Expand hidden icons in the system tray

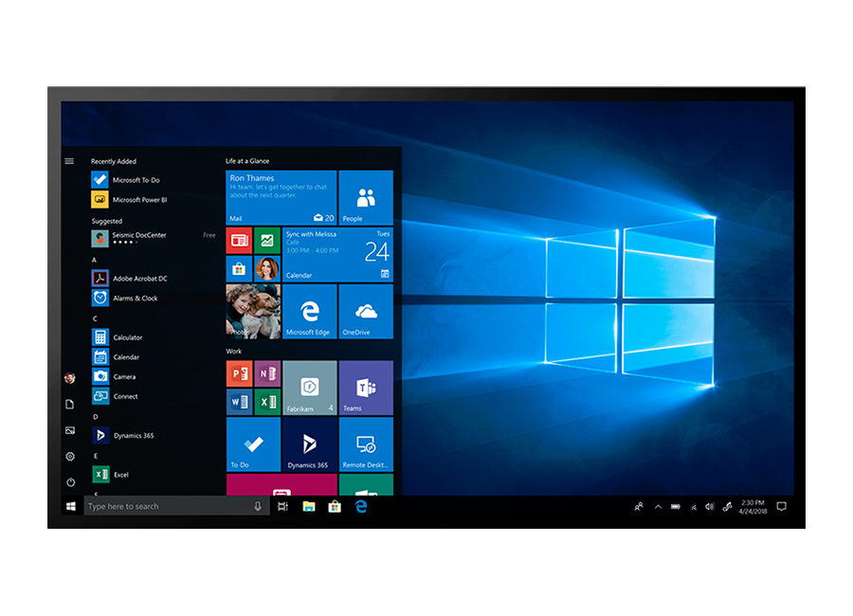pos(657,507)
